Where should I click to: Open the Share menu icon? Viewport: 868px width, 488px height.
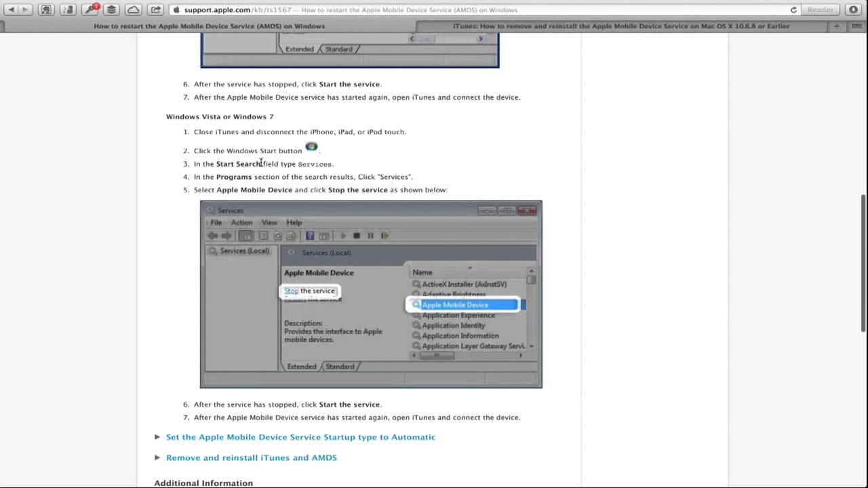pyautogui.click(x=155, y=9)
